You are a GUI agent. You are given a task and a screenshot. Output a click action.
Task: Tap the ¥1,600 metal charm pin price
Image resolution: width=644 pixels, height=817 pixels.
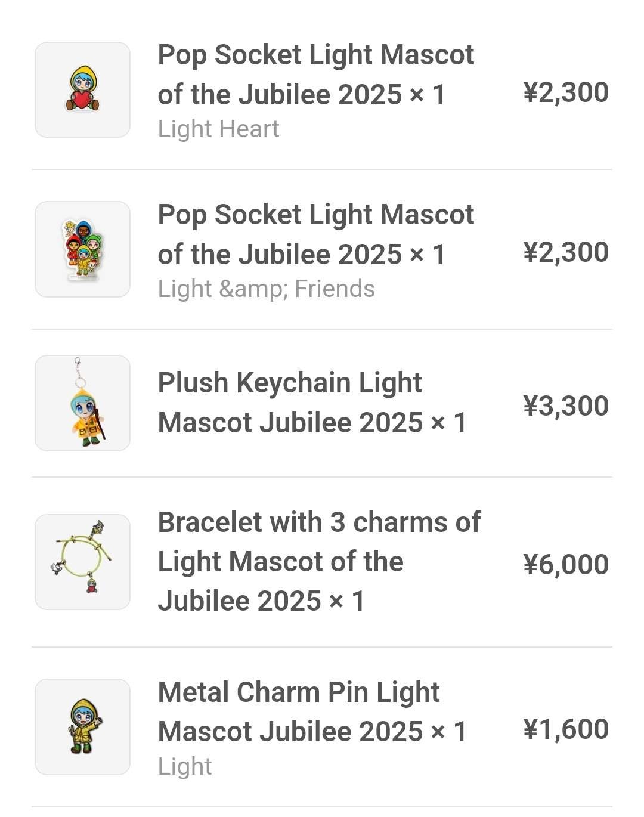(565, 729)
